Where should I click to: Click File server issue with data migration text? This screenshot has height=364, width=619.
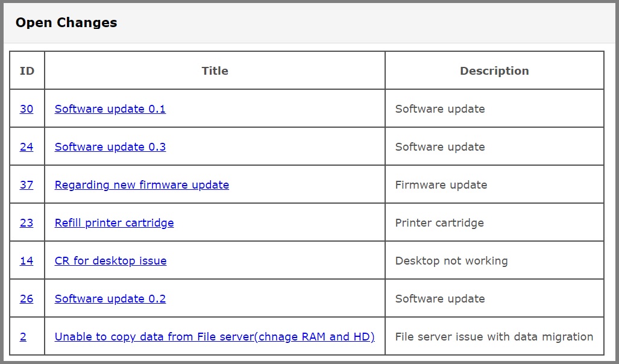(x=494, y=336)
